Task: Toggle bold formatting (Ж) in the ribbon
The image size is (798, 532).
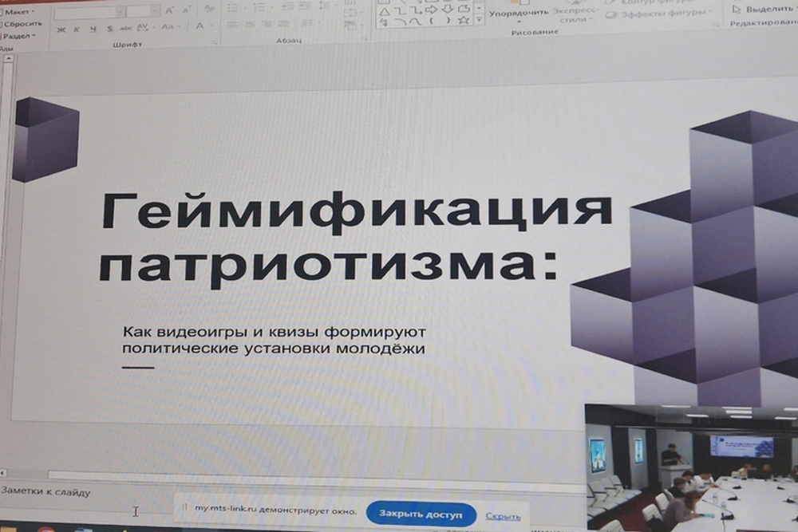Action: (x=61, y=29)
